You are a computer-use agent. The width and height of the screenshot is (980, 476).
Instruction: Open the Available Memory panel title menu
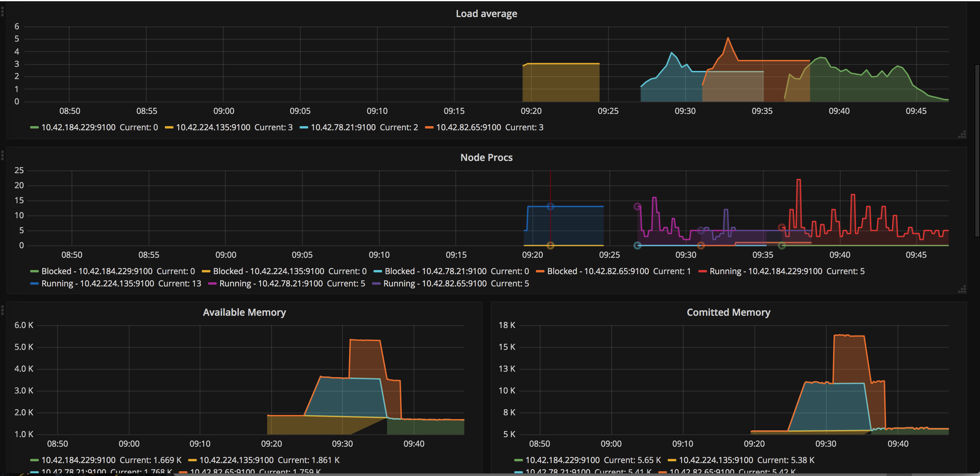(244, 312)
